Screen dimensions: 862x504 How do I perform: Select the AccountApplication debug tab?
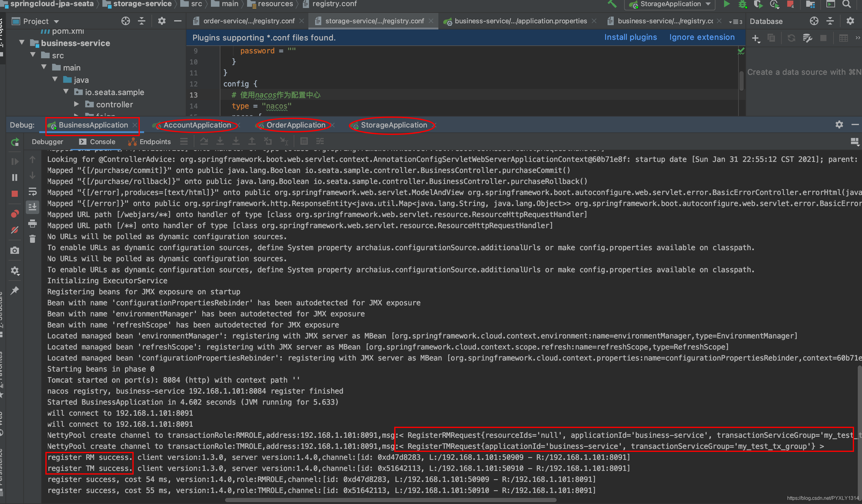pyautogui.click(x=197, y=125)
